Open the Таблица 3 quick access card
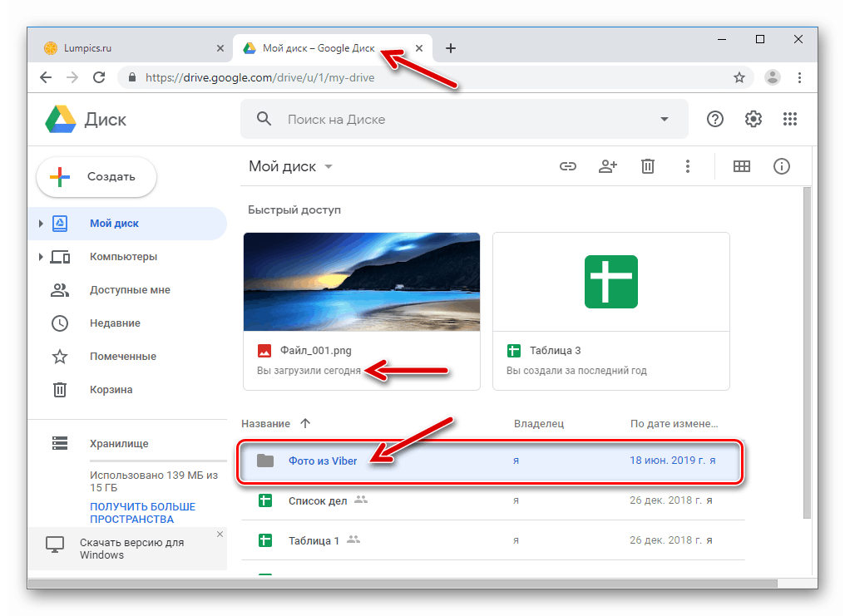This screenshot has height=616, width=845. (x=611, y=311)
